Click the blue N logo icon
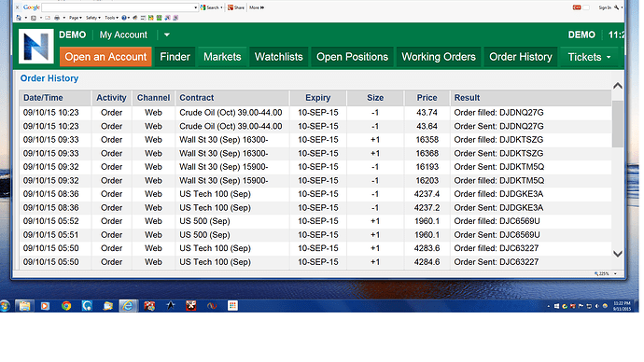Image resolution: width=644 pixels, height=362 pixels. 35,46
